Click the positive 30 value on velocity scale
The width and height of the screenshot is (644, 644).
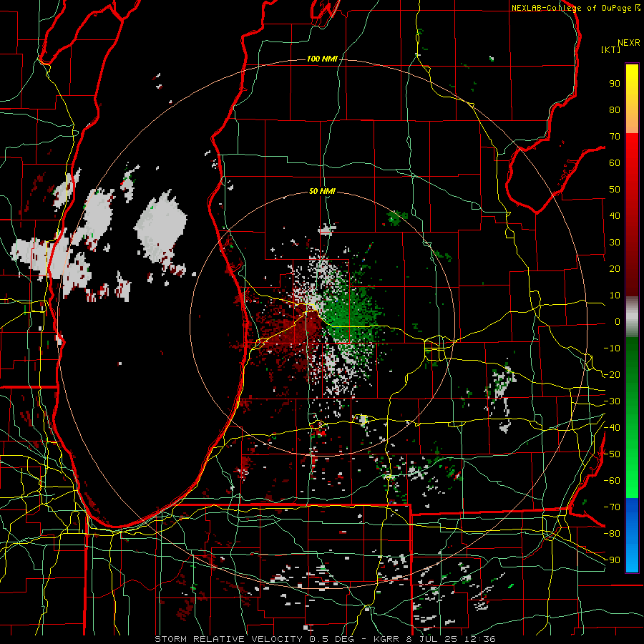(x=615, y=243)
